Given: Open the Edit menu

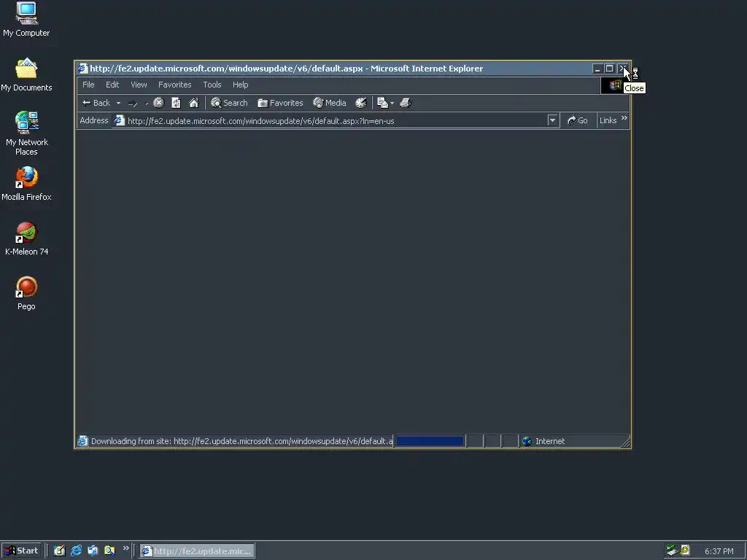Looking at the screenshot, I should coord(112,85).
